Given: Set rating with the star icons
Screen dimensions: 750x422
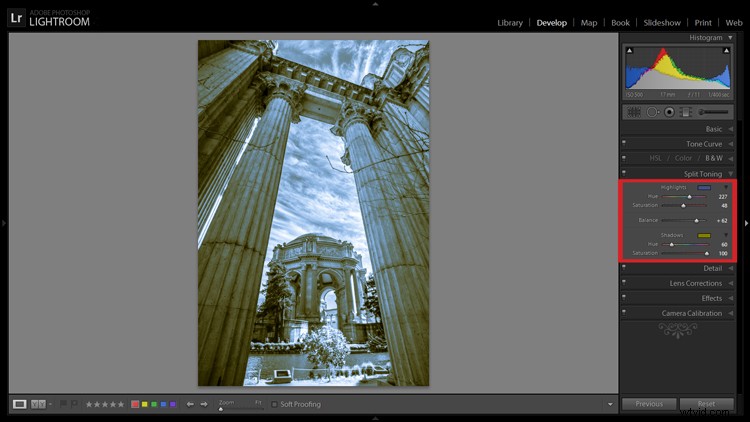Looking at the screenshot, I should (x=105, y=404).
